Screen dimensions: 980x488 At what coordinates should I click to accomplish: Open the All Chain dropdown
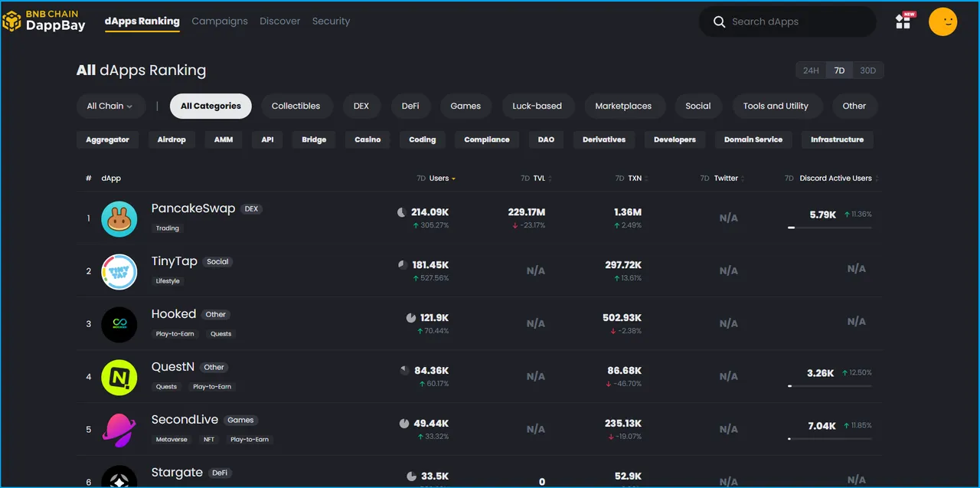point(109,106)
